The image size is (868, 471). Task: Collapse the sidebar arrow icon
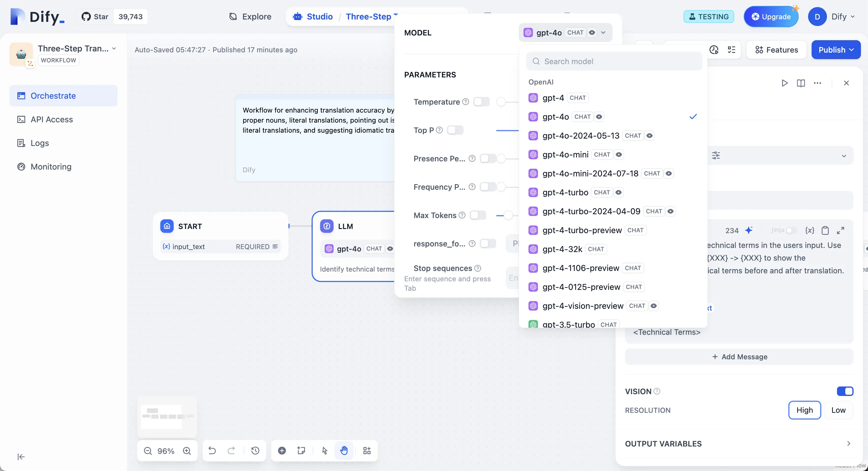pos(21,457)
